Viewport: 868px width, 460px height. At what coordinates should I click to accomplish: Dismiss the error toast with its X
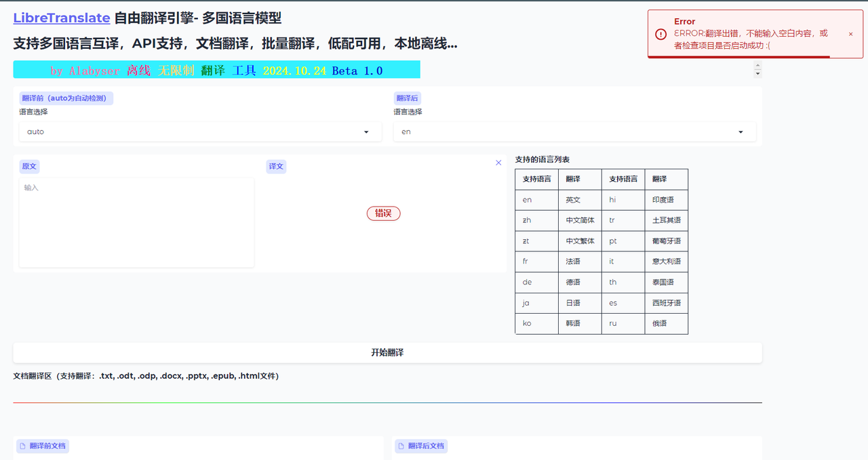click(x=850, y=34)
